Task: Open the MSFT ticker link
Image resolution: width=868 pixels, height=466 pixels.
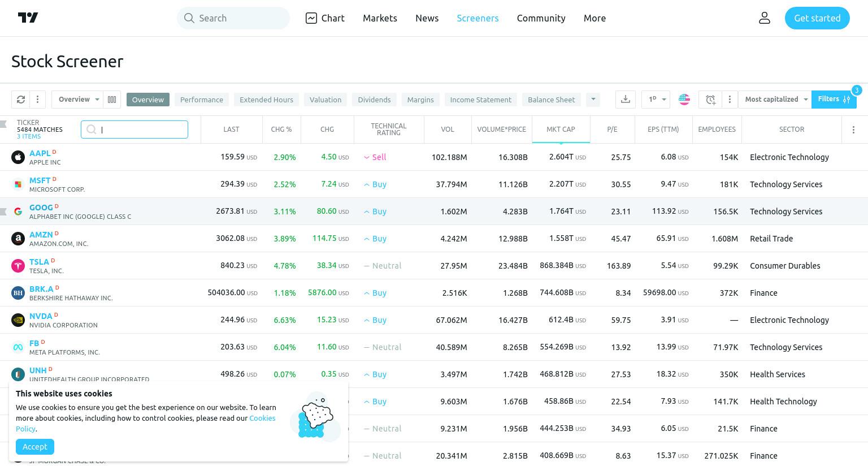Action: (x=40, y=180)
